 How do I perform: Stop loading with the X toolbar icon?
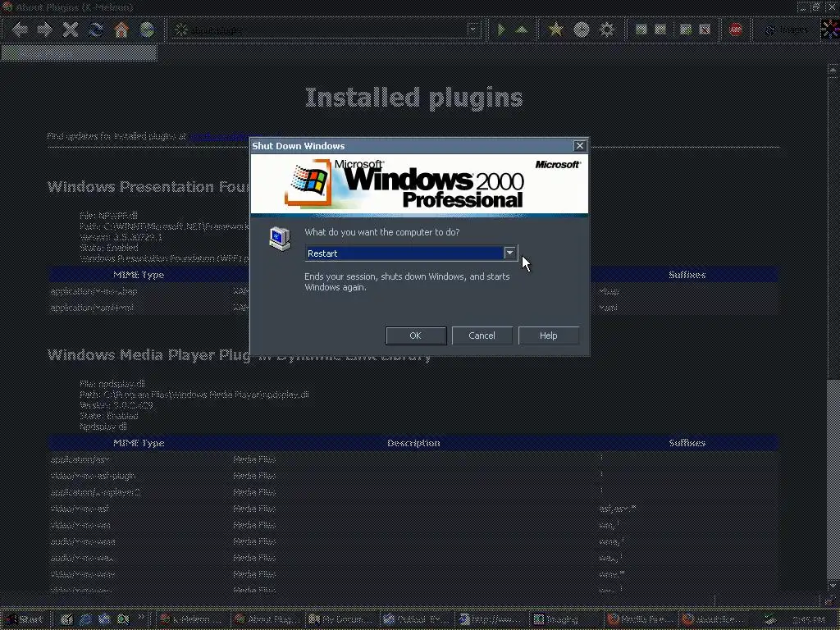click(x=71, y=30)
